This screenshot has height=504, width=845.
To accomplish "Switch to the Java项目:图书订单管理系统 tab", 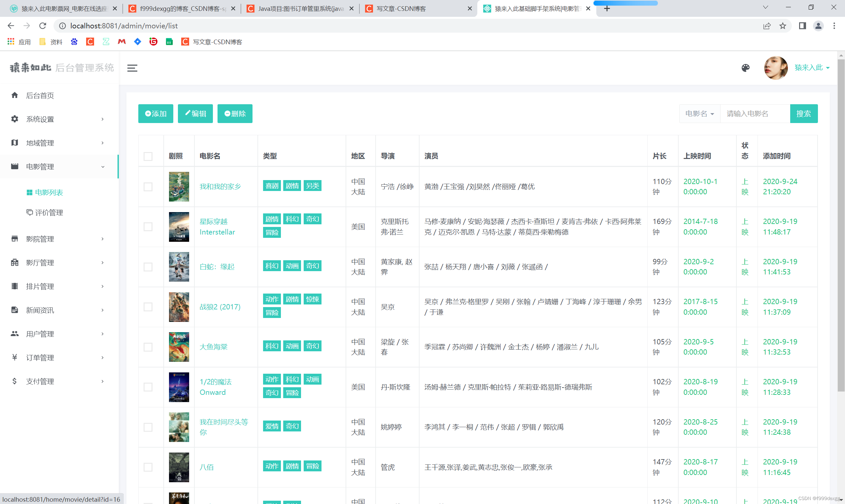I will click(x=300, y=9).
